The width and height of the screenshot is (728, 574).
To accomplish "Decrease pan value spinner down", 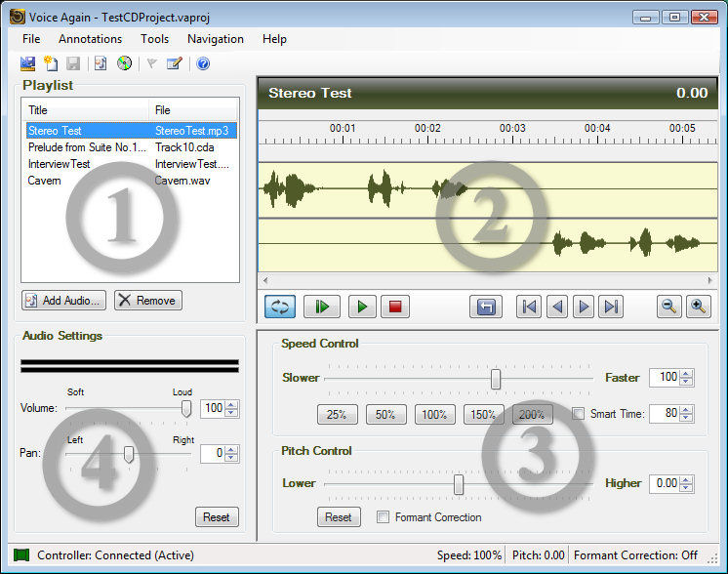I will pyautogui.click(x=231, y=458).
